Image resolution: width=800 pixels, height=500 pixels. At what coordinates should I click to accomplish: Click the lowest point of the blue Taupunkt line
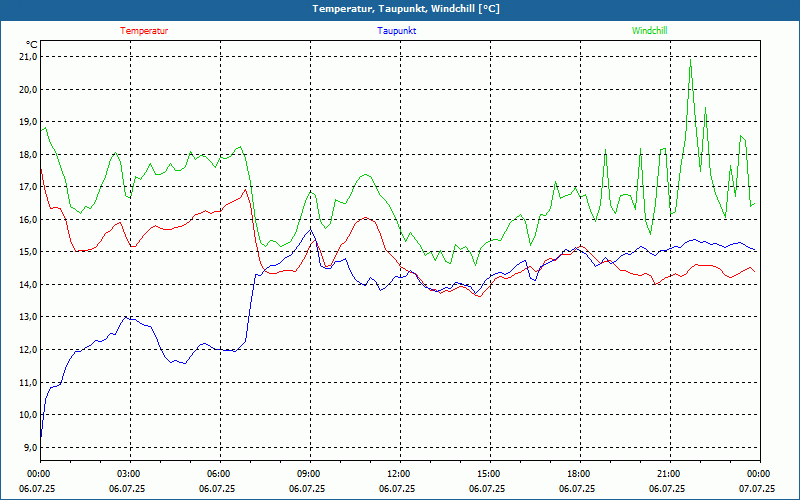click(x=41, y=436)
